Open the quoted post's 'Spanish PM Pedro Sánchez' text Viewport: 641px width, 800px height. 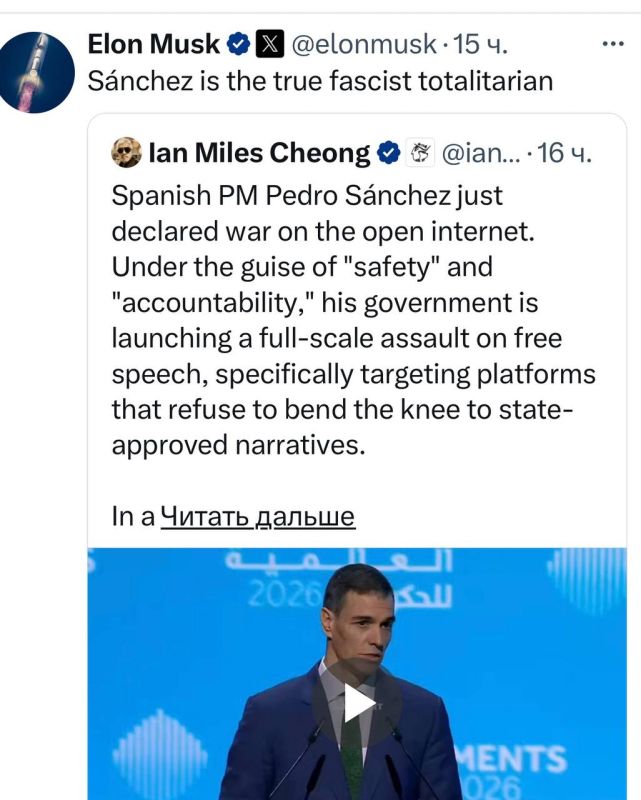tap(298, 195)
